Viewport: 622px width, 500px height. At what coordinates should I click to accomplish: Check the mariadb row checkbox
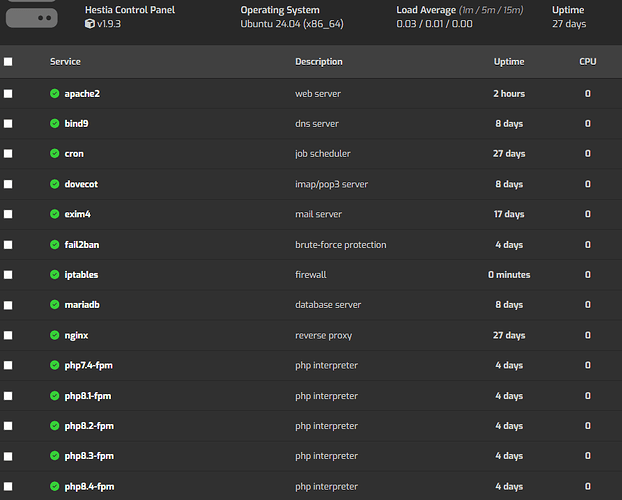click(x=8, y=305)
